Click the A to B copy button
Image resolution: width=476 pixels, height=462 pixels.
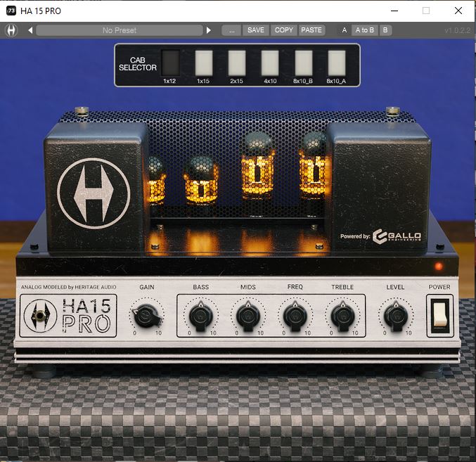[365, 30]
